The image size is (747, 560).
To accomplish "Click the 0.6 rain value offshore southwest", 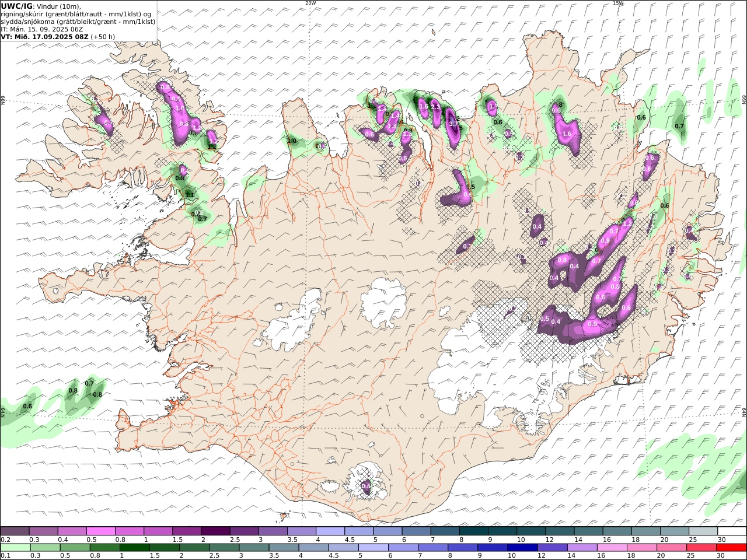I will 27,406.
